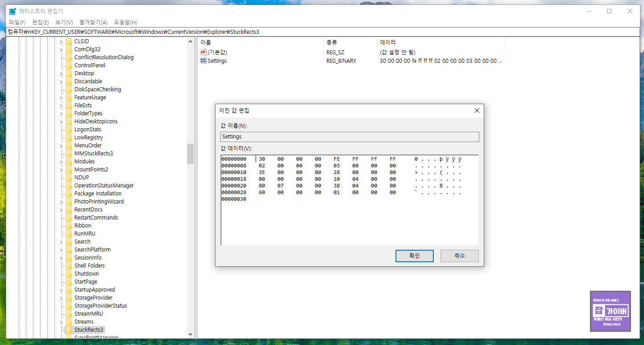Image resolution: width=644 pixels, height=345 pixels.
Task: Select the Package Installation folder icon
Action: (x=69, y=194)
